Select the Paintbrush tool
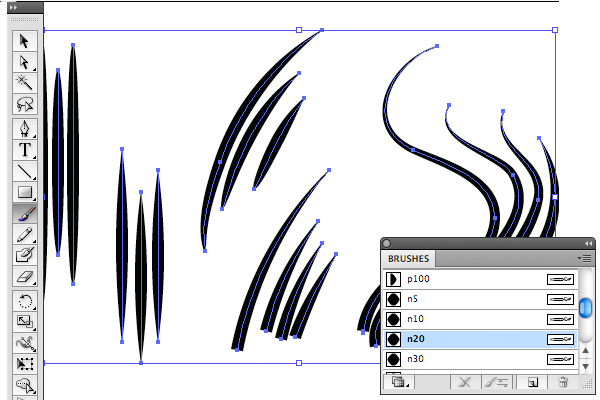600x400 pixels. (x=25, y=214)
